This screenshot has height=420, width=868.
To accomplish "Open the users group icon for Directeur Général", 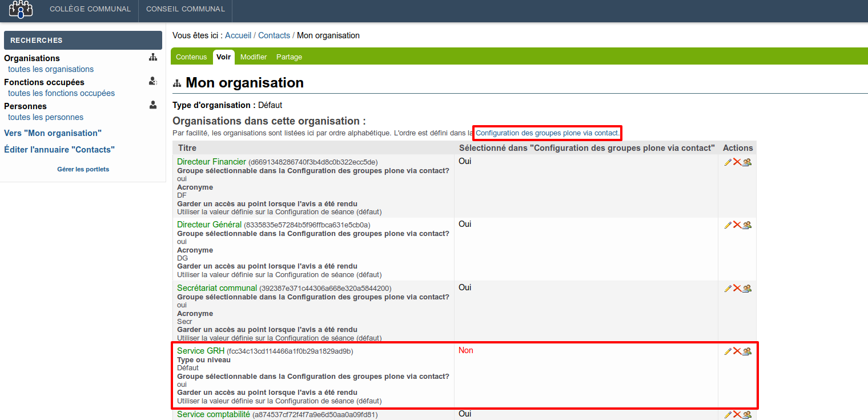I will click(747, 225).
